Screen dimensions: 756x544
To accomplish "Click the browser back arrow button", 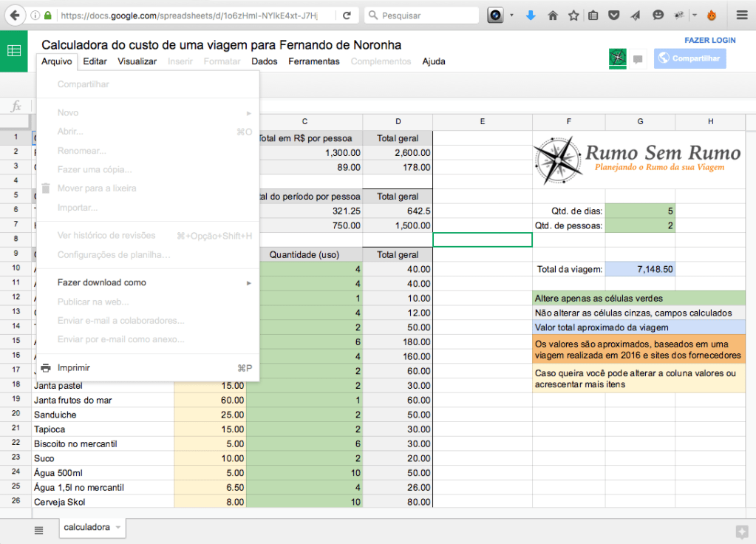I will (x=15, y=15).
